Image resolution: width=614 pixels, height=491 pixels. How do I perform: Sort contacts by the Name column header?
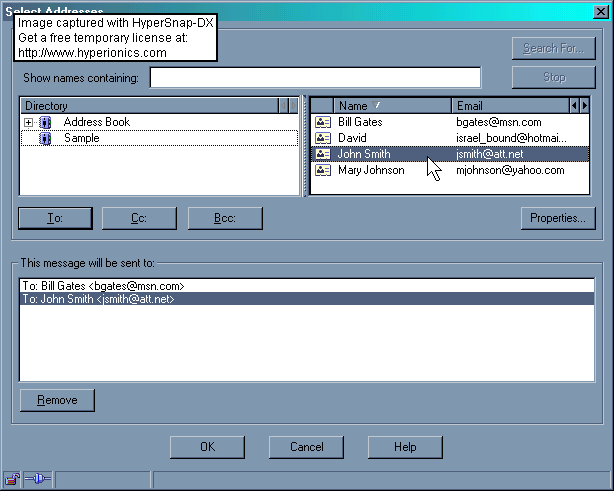pos(392,106)
